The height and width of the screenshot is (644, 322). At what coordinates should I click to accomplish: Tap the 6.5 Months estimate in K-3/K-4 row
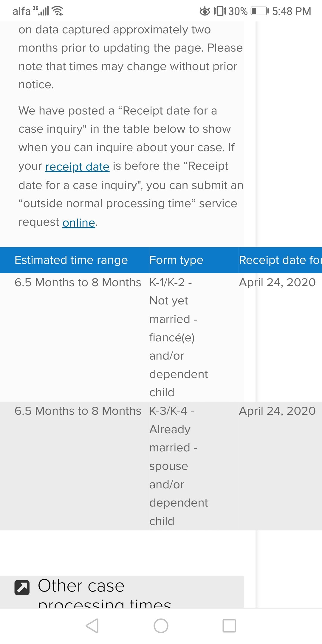[x=78, y=411]
